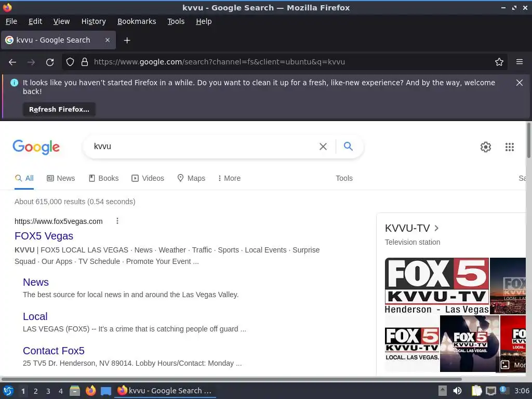Open small FOX5 Local Las Vegas logo thumbnail
The height and width of the screenshot is (399, 532).
coord(412,344)
